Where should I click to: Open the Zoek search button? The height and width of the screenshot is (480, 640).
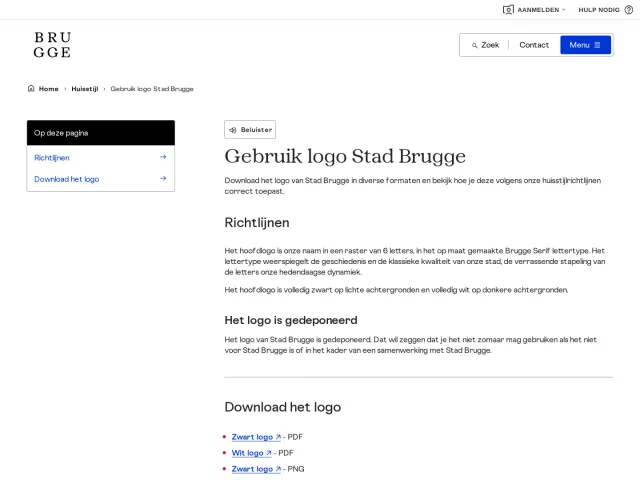click(x=485, y=45)
